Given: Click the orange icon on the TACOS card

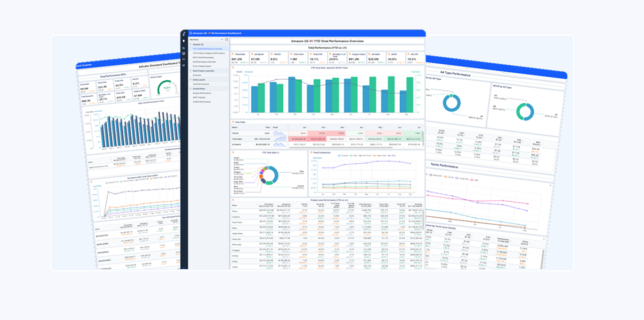Looking at the screenshot, I should pyautogui.click(x=271, y=54).
